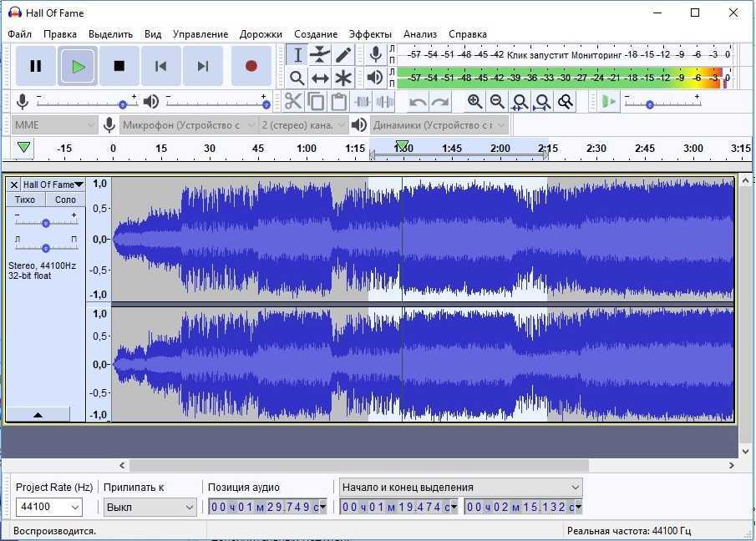Mute the track with Тихо button
Screen dimensions: 756x541
(x=25, y=200)
